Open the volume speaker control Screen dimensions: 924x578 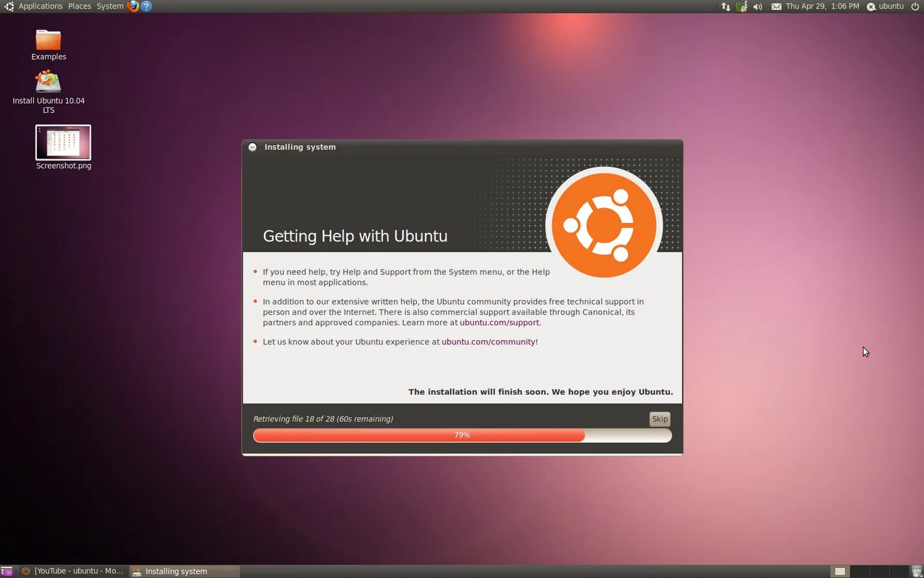click(758, 6)
